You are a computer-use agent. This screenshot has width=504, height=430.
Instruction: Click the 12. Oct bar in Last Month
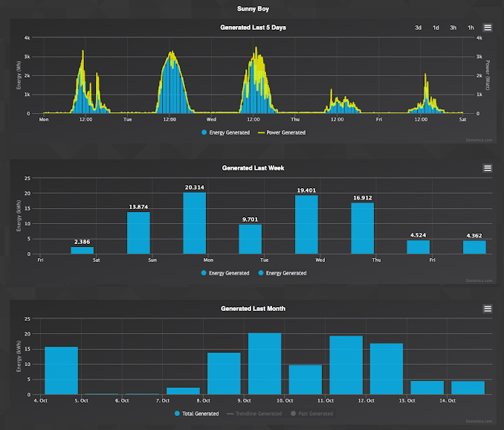tap(387, 369)
